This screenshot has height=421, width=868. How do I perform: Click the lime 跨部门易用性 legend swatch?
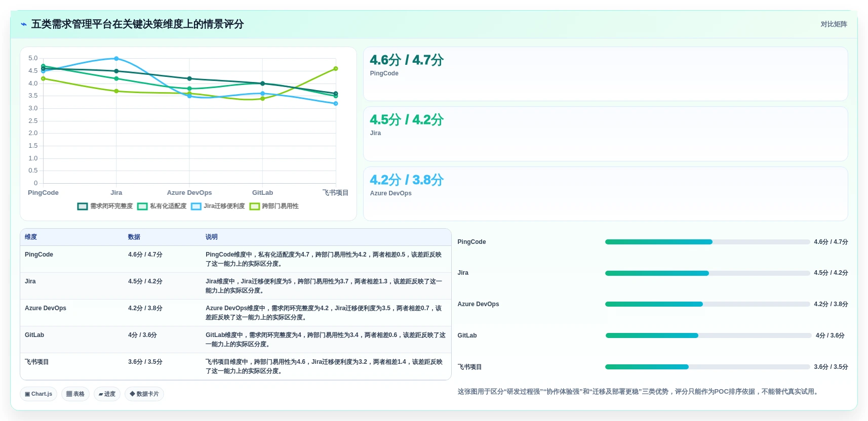click(x=255, y=206)
